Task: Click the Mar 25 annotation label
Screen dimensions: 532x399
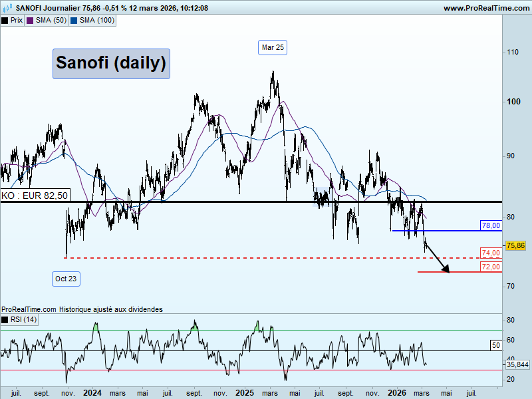Action: pos(273,47)
